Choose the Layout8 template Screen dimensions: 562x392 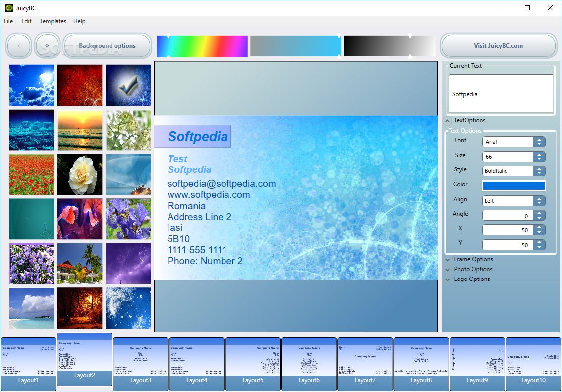pos(421,364)
